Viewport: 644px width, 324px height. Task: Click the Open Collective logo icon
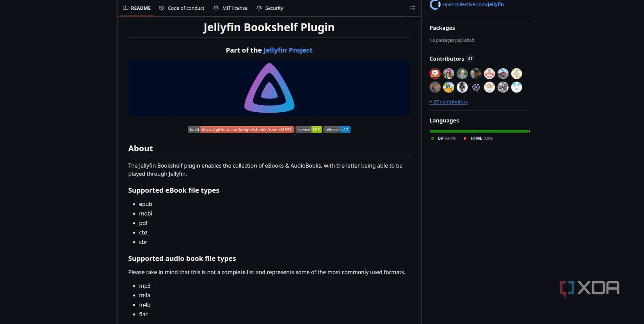(435, 4)
